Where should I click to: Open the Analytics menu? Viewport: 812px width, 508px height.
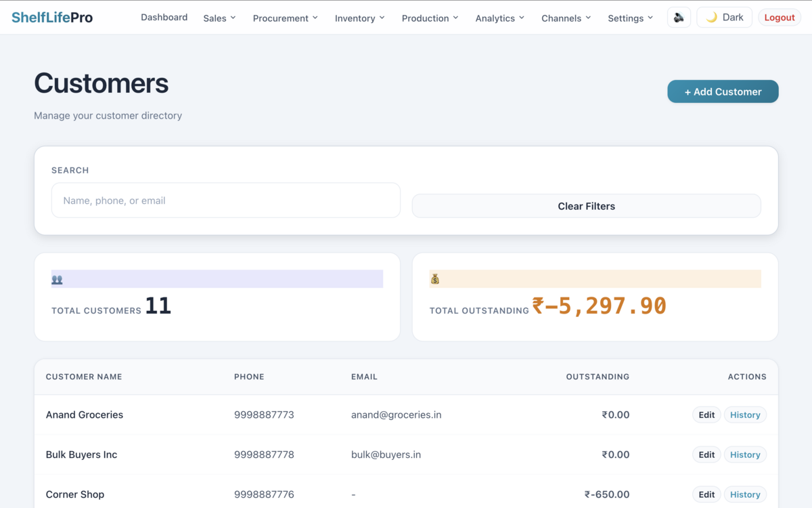pyautogui.click(x=499, y=18)
